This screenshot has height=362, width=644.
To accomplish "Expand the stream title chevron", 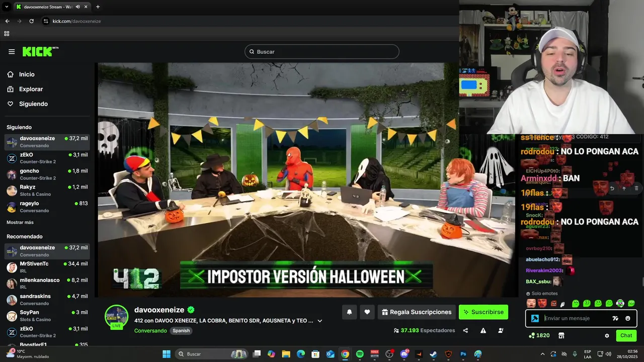I will [320, 321].
